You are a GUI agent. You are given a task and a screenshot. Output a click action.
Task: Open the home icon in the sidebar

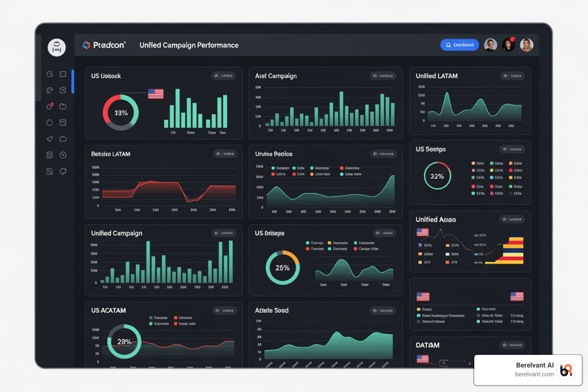pyautogui.click(x=49, y=74)
